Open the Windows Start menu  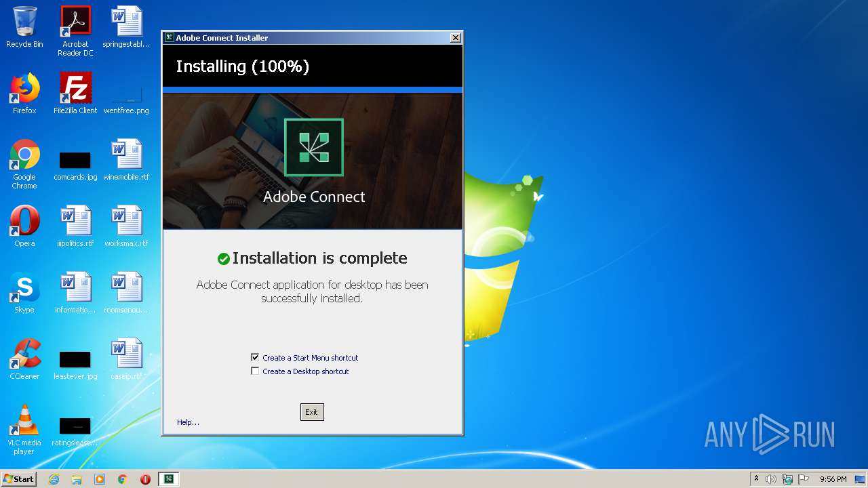(x=18, y=479)
